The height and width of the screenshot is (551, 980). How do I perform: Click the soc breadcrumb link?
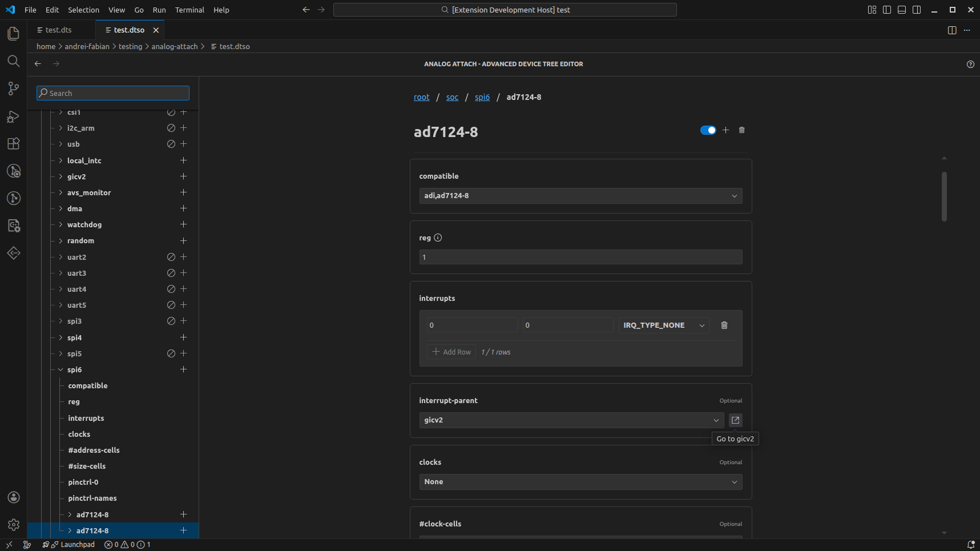[x=452, y=97]
